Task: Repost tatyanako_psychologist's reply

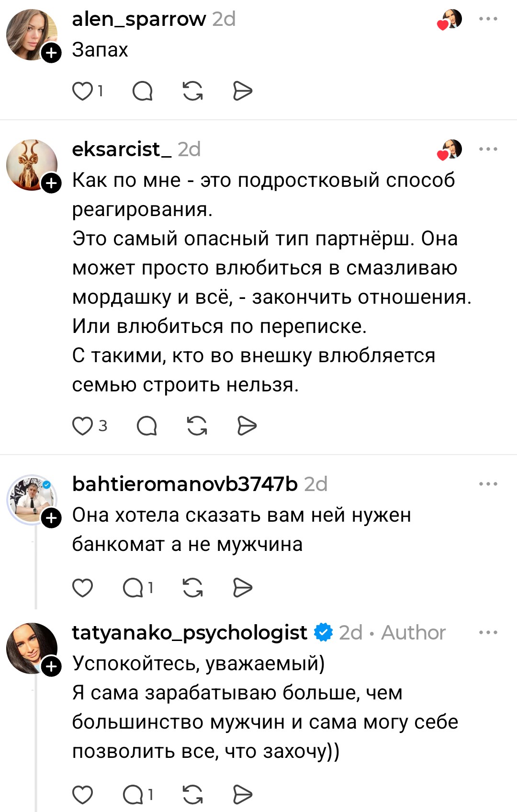Action: click(192, 795)
